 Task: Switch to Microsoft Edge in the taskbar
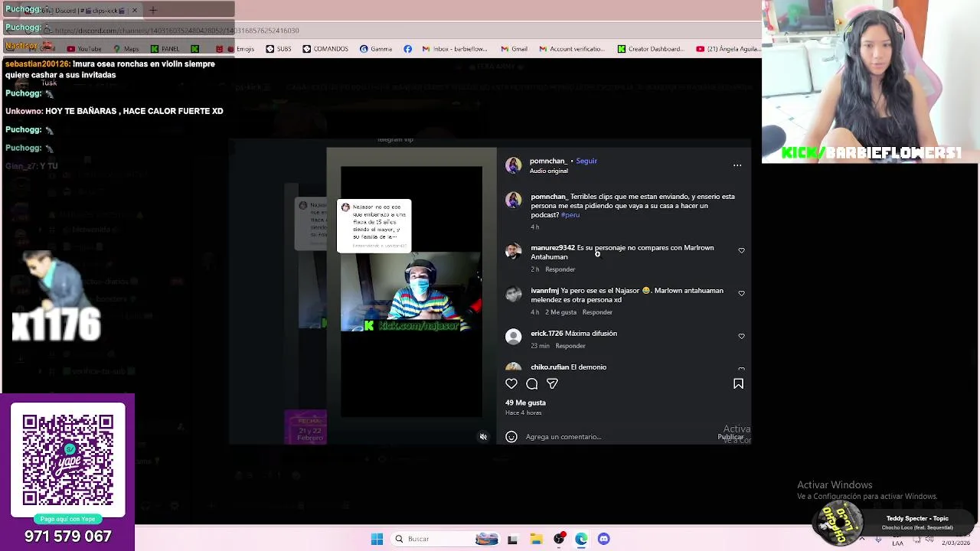(581, 540)
